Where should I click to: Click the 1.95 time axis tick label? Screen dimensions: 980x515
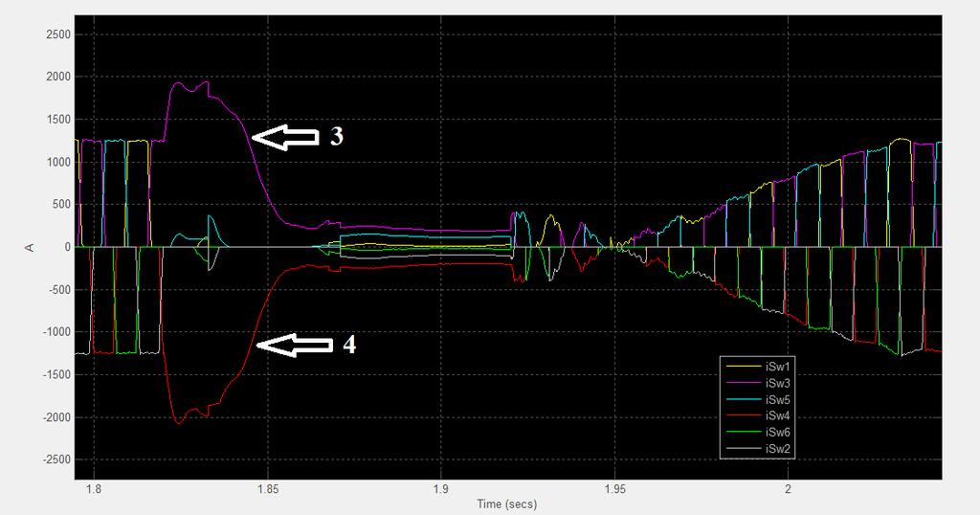(614, 489)
